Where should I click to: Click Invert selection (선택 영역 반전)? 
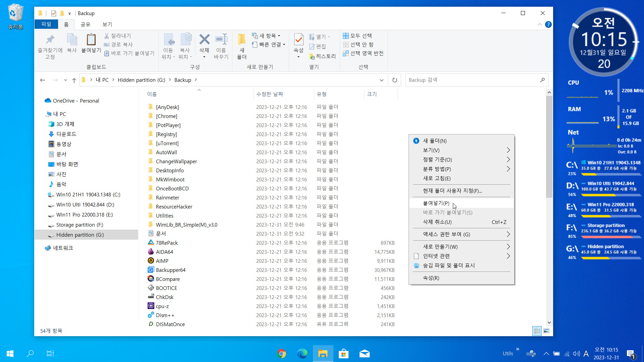click(363, 53)
